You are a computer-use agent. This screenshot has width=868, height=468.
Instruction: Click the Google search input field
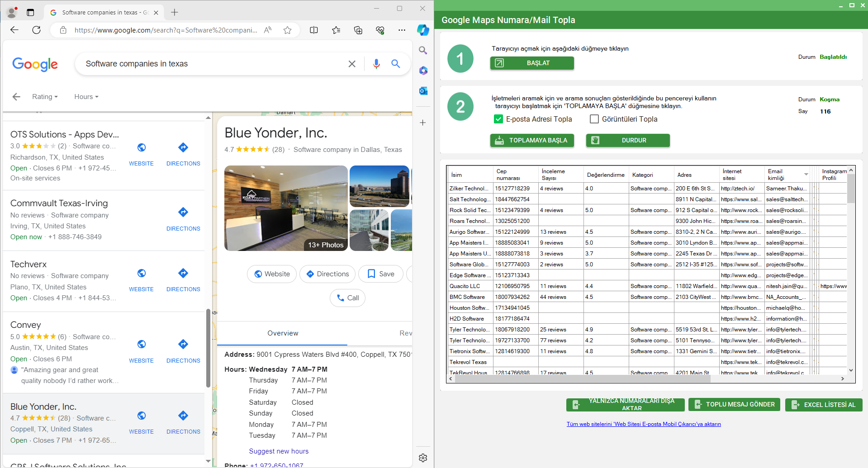[213, 64]
